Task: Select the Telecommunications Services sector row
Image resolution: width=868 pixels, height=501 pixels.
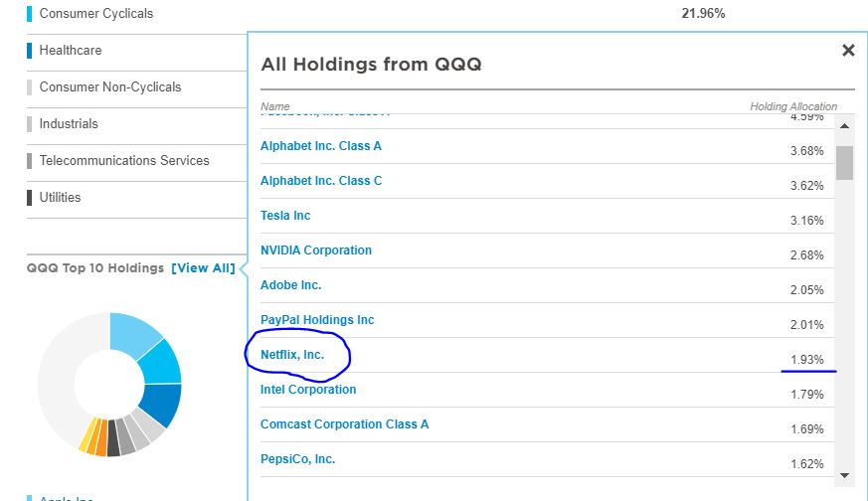Action: [x=136, y=161]
